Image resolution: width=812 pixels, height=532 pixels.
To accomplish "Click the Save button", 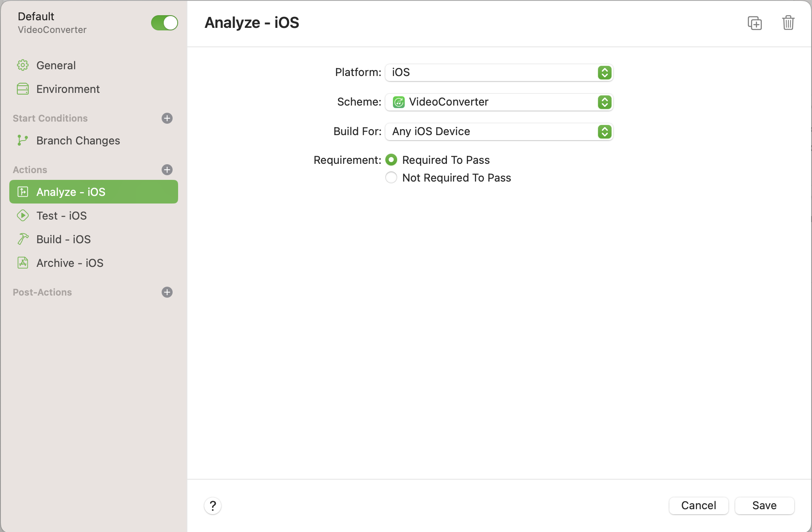I will click(x=764, y=505).
